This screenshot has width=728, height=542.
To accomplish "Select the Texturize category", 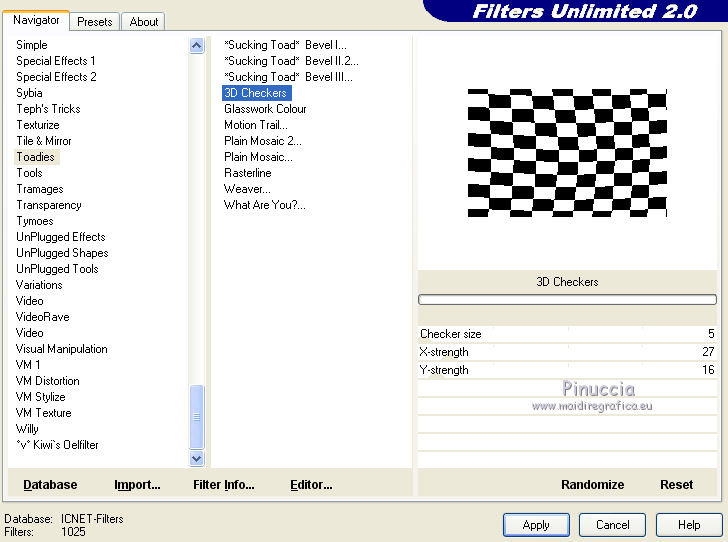I will pyautogui.click(x=38, y=125).
